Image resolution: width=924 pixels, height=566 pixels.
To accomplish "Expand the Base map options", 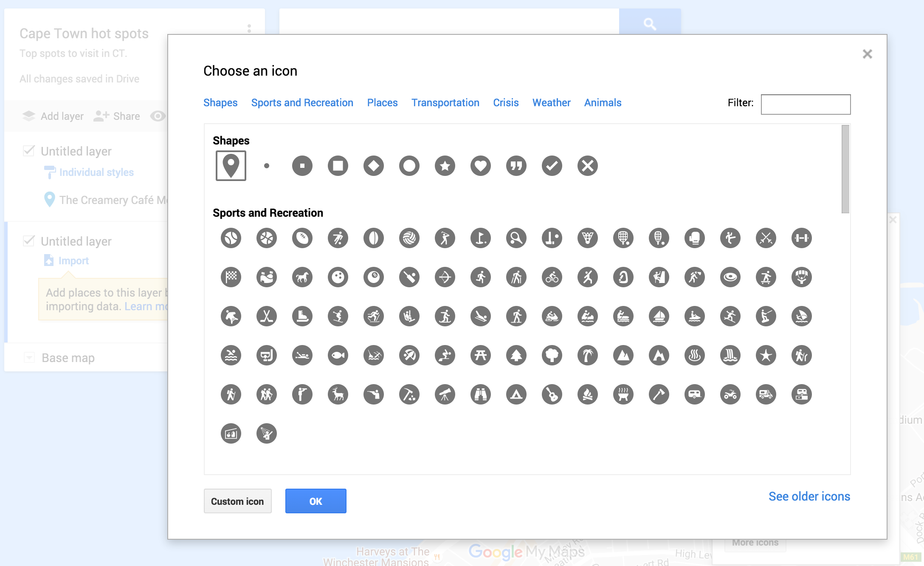I will pyautogui.click(x=29, y=357).
